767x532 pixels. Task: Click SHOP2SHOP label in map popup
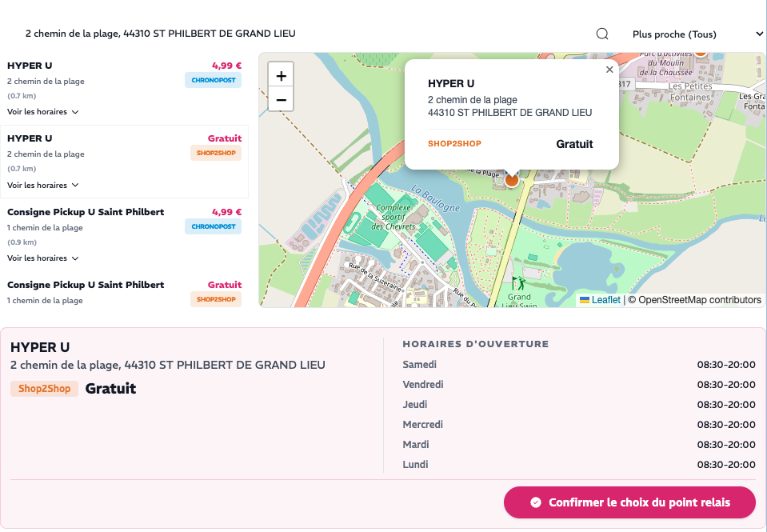[454, 143]
